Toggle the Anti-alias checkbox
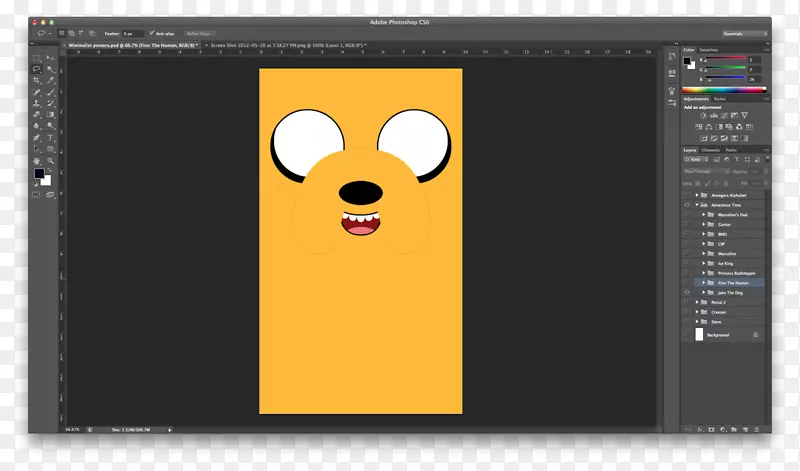 click(151, 33)
